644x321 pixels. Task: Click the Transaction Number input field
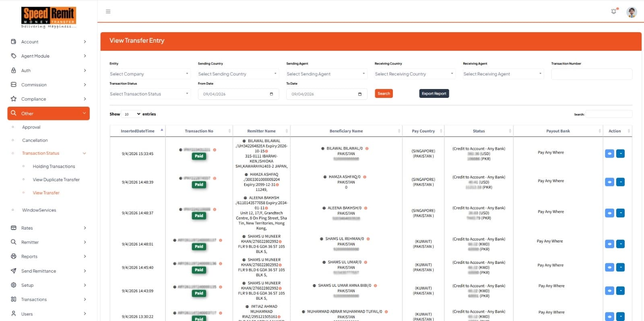coord(592,74)
